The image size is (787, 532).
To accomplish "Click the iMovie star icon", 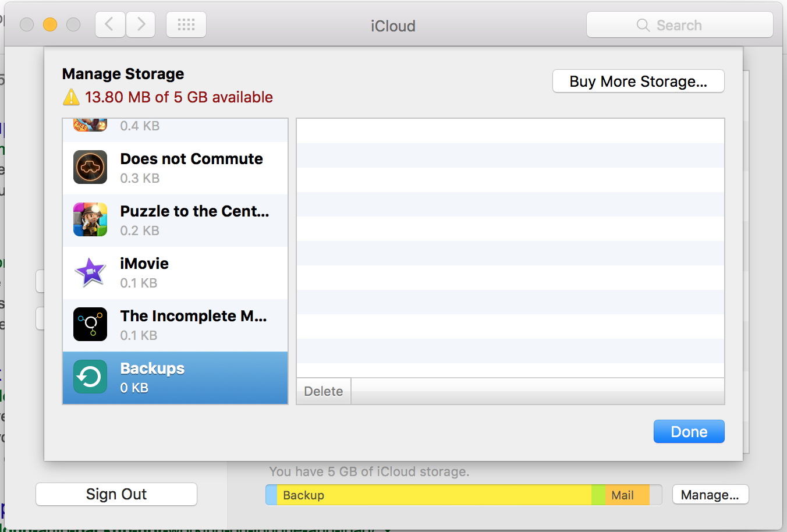I will tap(90, 272).
